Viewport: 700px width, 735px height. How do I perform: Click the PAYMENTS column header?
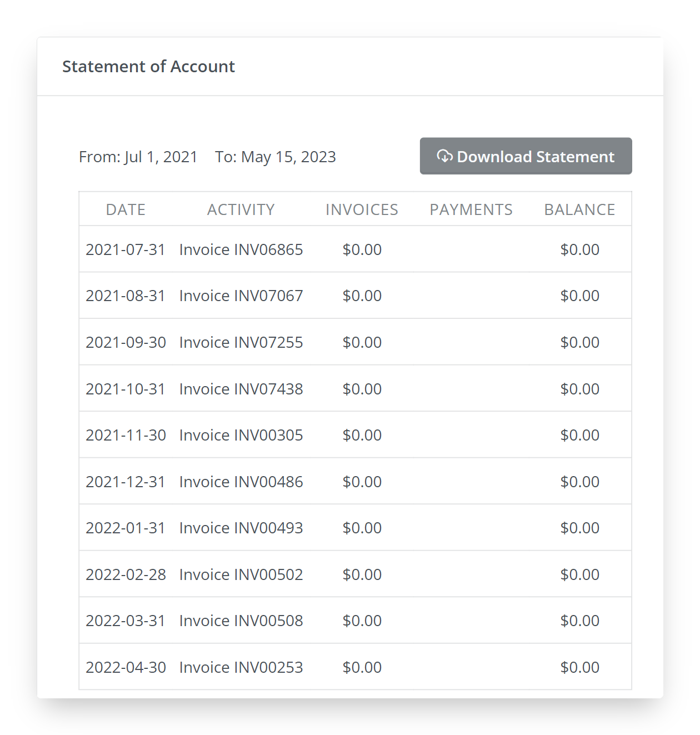(x=471, y=209)
